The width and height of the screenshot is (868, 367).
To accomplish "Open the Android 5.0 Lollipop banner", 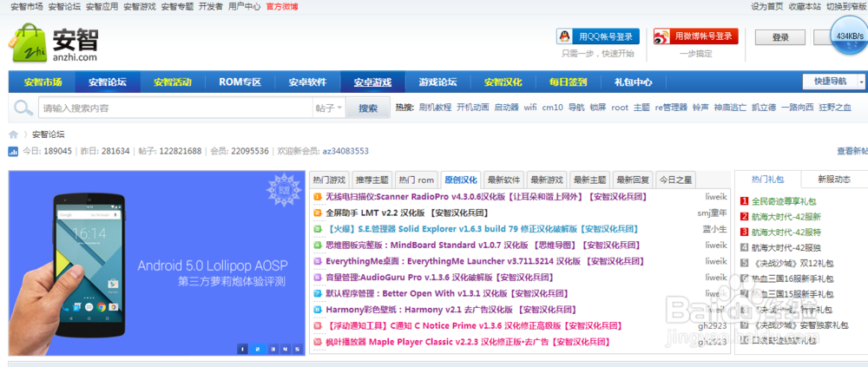I will pyautogui.click(x=156, y=263).
